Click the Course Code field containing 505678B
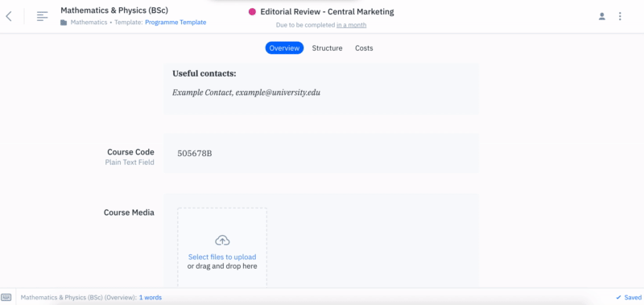644x305 pixels. tap(321, 154)
